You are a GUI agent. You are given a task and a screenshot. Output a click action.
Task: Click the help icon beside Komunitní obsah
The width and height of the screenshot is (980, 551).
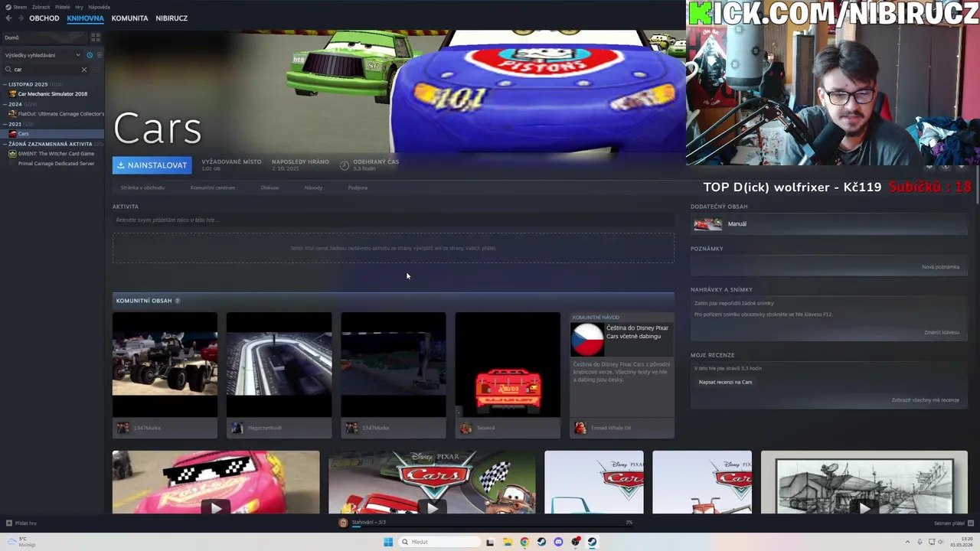coord(178,301)
